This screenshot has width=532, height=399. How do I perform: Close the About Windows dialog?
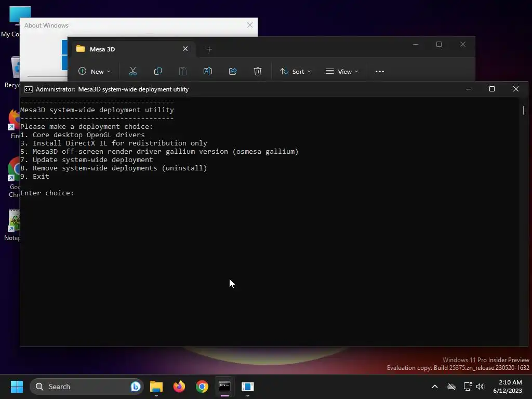coord(250,25)
